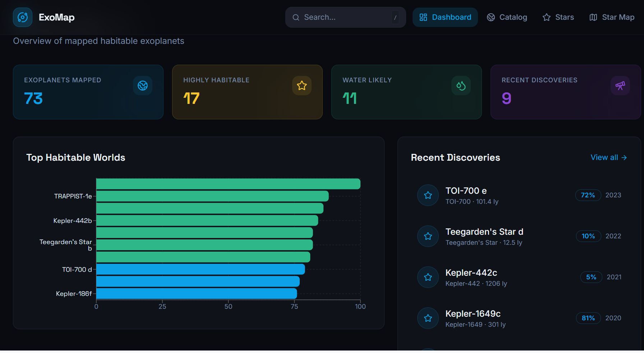The width and height of the screenshot is (644, 353).
Task: Click the 11 water likely value
Action: pyautogui.click(x=350, y=98)
